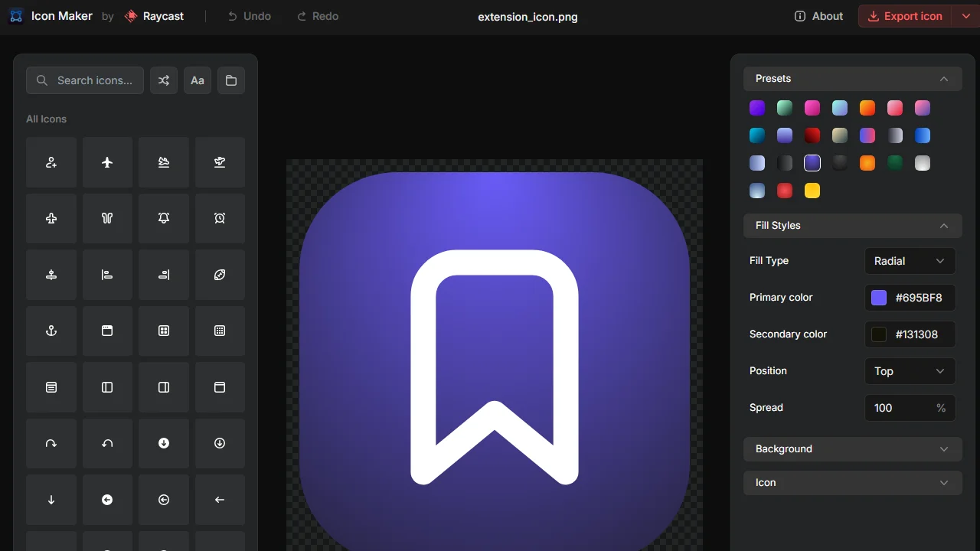This screenshot has width=980, height=551.
Task: Click the shuffle random icon button
Action: pyautogui.click(x=163, y=80)
